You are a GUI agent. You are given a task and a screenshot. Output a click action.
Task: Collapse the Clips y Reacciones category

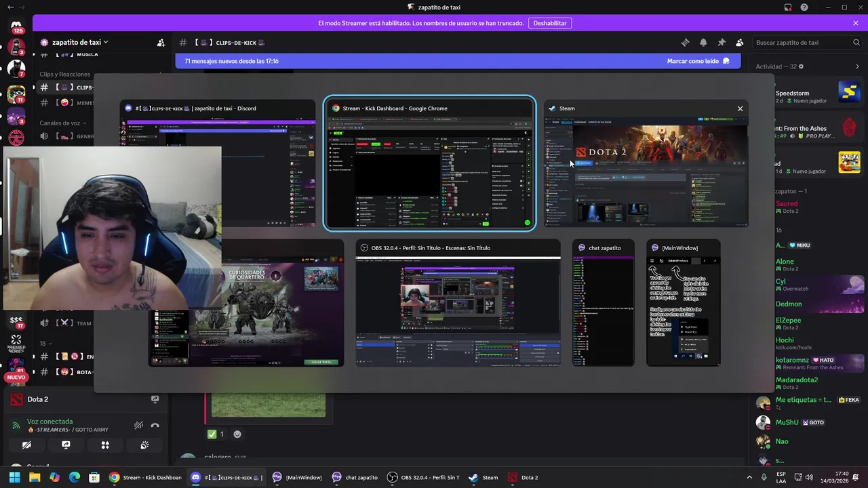point(64,74)
